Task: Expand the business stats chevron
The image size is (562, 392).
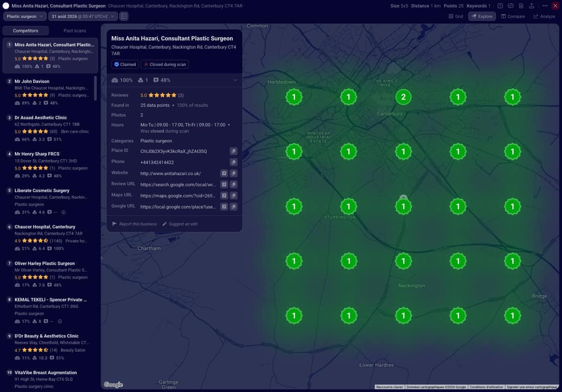Action: click(236, 80)
